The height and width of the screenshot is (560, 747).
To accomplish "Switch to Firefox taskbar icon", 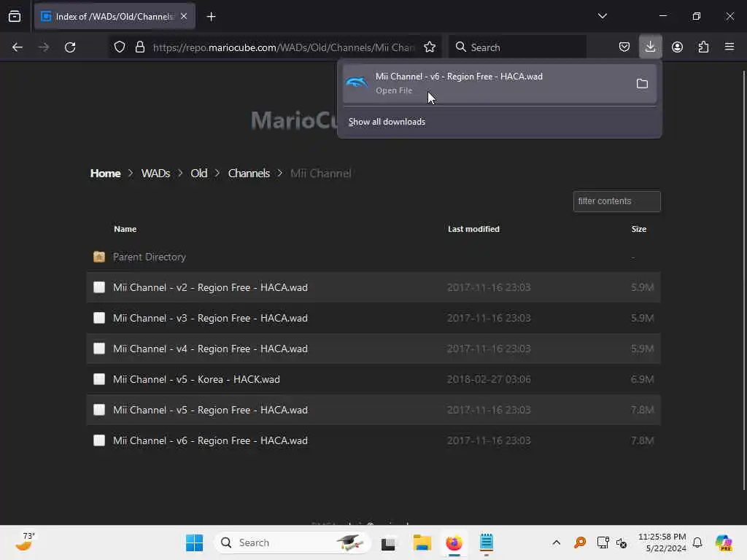I will pos(454,542).
